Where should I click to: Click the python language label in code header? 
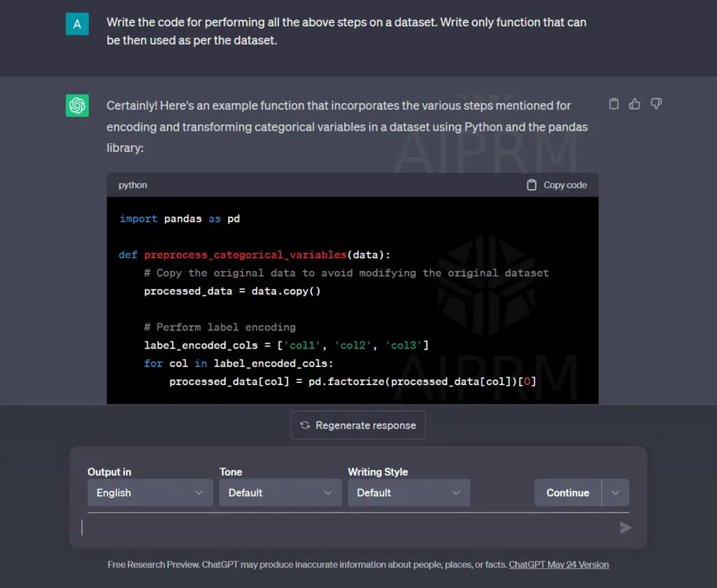[133, 185]
